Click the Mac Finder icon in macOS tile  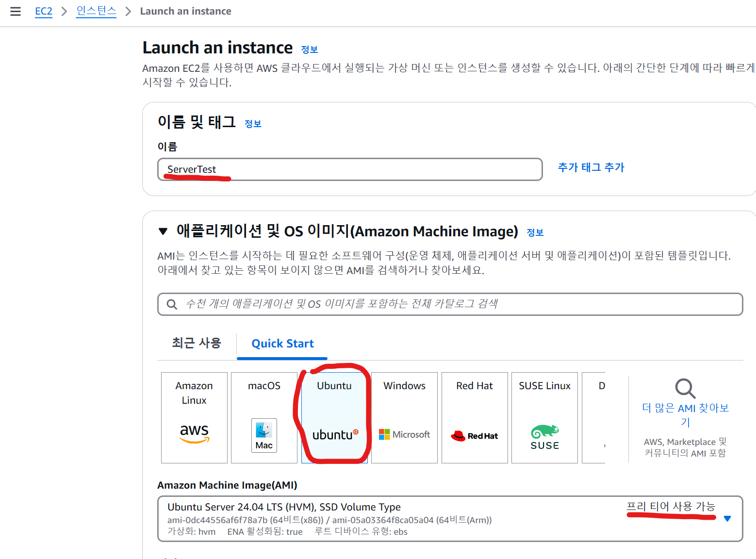tap(264, 435)
